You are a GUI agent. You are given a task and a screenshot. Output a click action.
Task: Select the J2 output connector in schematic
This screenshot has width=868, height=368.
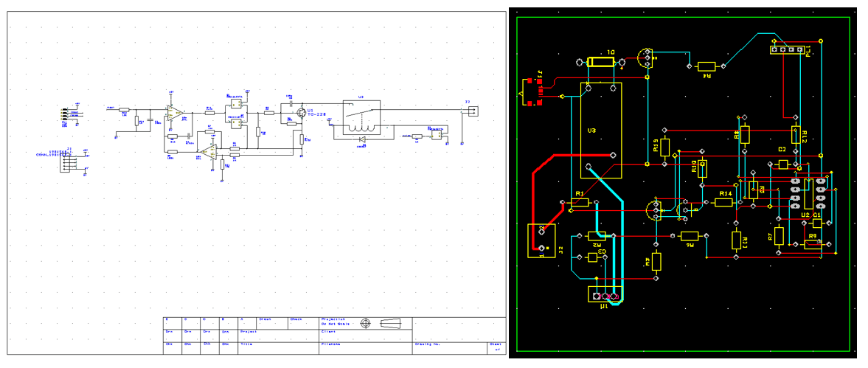click(x=472, y=111)
